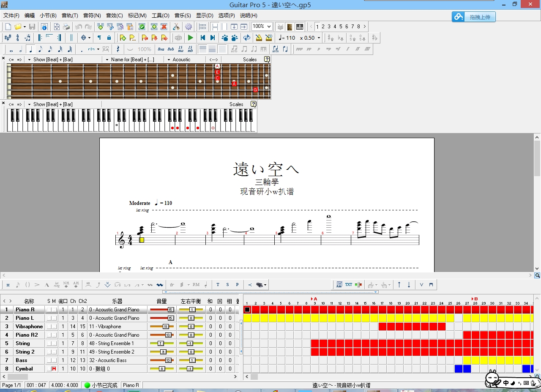
Task: Click the wide vibrato wave icon in the effects bar
Action: coord(160,285)
